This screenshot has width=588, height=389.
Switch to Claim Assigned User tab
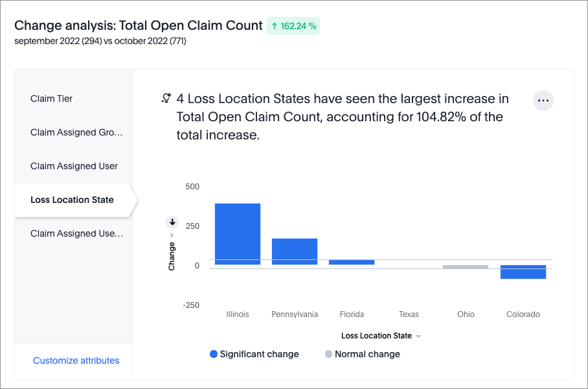coord(74,166)
